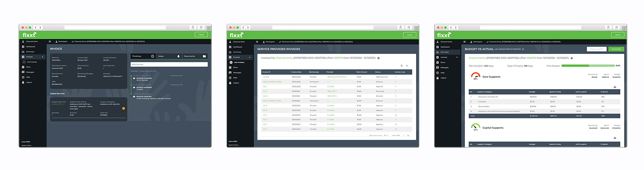Click refresh icon beside Budget vs Actual last updated

tap(523, 49)
